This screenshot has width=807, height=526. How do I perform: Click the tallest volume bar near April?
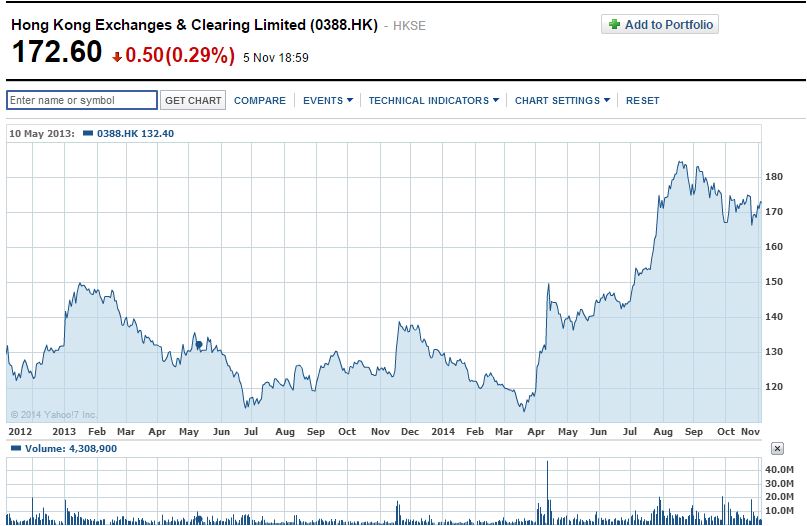[548, 488]
